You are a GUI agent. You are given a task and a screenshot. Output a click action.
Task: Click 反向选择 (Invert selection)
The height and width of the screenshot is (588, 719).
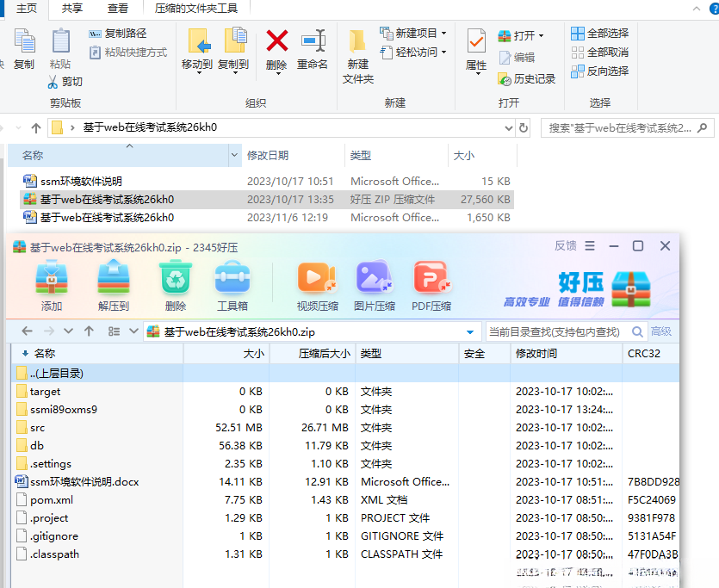[600, 71]
